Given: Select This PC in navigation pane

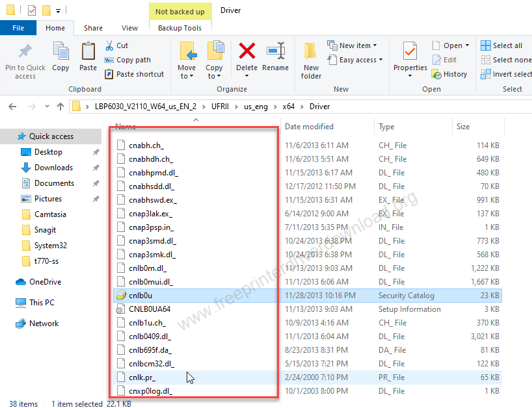Looking at the screenshot, I should pyautogui.click(x=42, y=303).
